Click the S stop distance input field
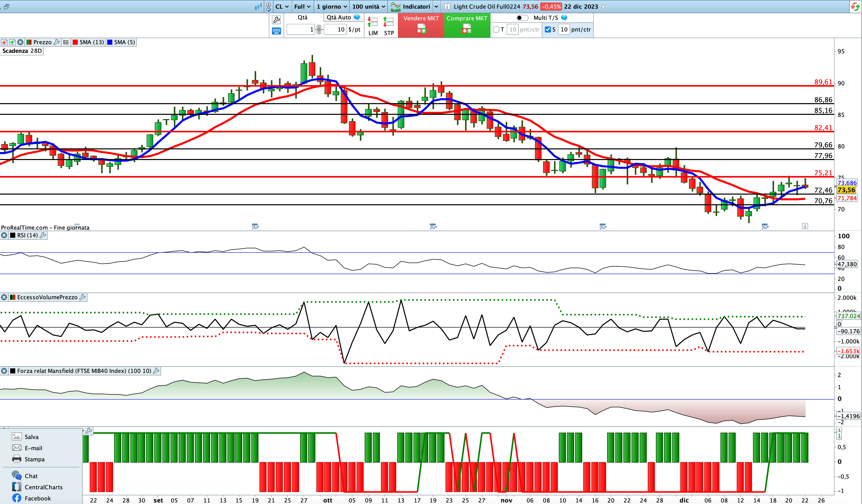 tap(564, 29)
